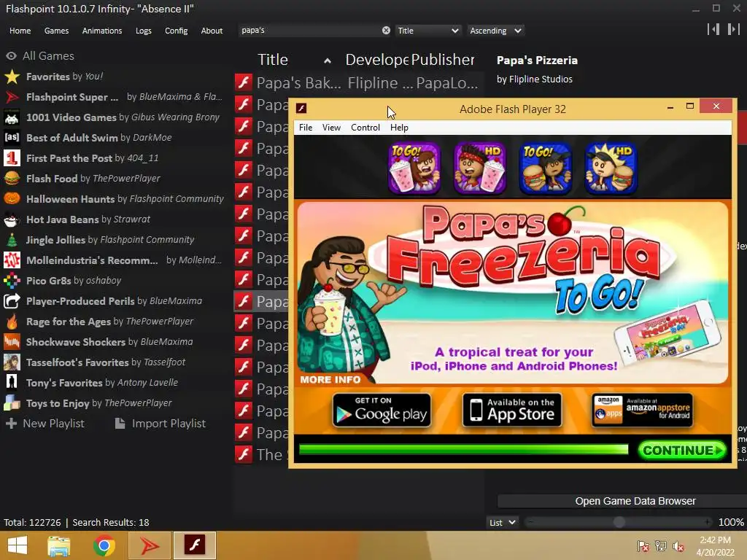Open the Config tab
This screenshot has height=560, width=747.
pos(177,31)
